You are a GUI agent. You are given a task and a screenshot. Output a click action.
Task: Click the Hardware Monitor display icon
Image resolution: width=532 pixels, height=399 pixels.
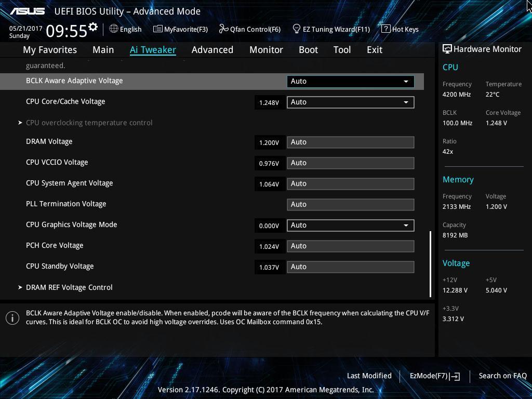[447, 49]
